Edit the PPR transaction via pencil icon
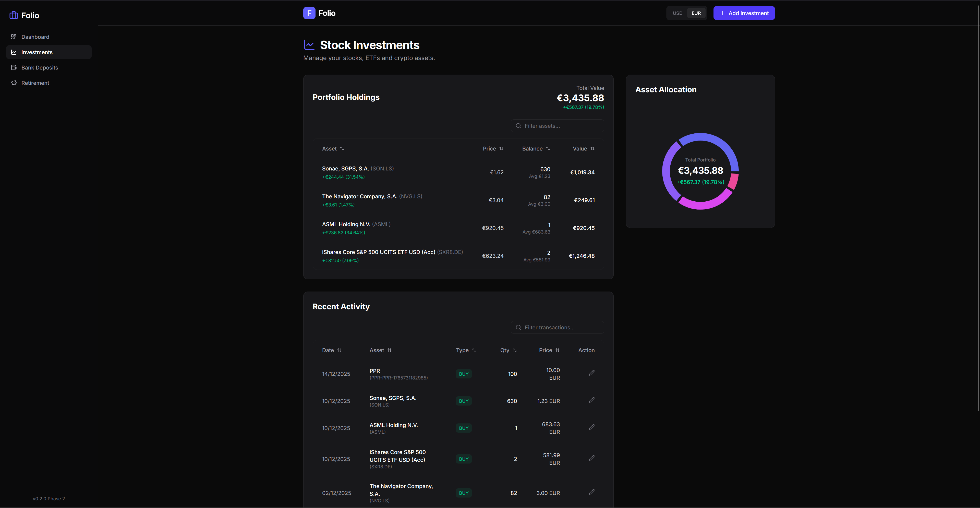This screenshot has width=980, height=508. tap(591, 373)
